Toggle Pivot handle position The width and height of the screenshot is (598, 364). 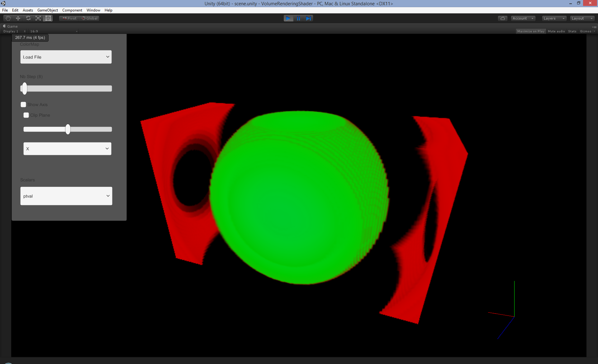click(x=69, y=18)
